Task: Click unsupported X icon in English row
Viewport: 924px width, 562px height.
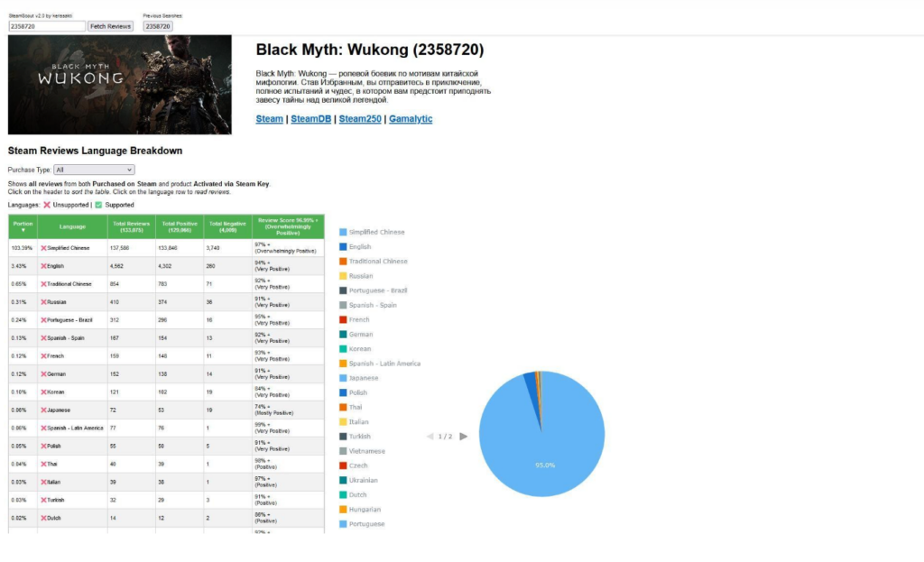Action: [43, 266]
